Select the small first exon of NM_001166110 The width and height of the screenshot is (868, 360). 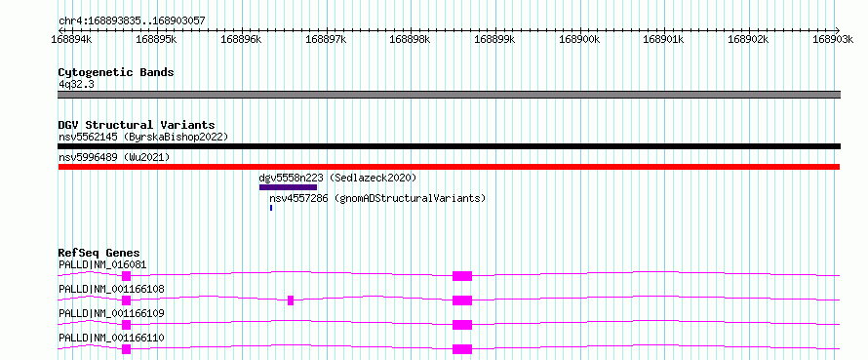(126, 349)
